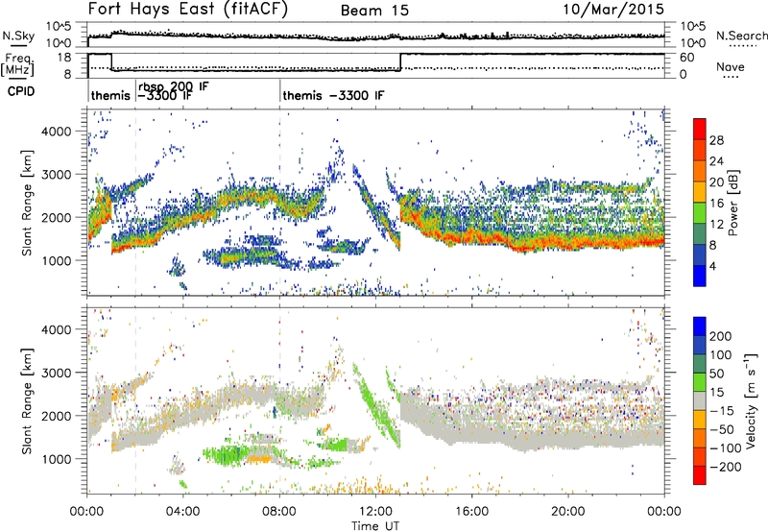Click the 'Slant Range [km]' label of velocity panel
This screenshot has height=532, width=768.
tap(27, 401)
